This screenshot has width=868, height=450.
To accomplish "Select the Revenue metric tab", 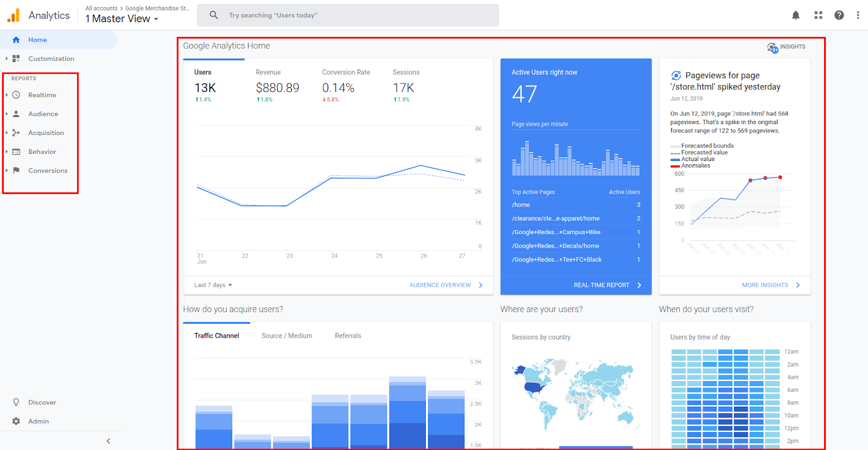I will click(x=277, y=85).
